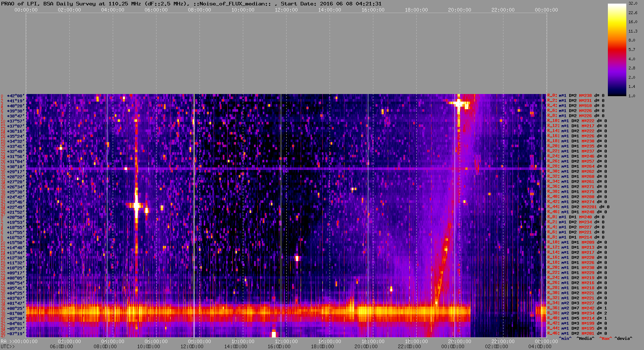Select declination label +37°57'
This screenshot has height=350, width=644.
tap(16, 121)
